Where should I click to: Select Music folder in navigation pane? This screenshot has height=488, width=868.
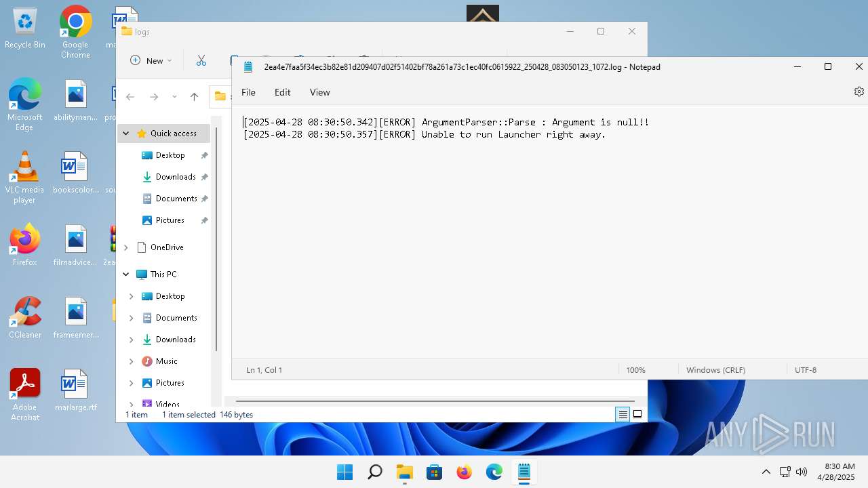pyautogui.click(x=166, y=361)
